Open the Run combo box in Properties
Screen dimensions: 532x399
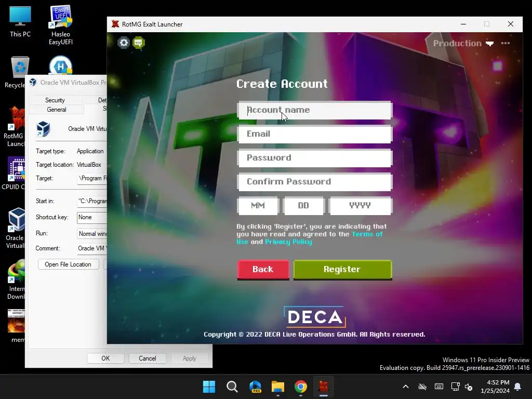tap(92, 234)
